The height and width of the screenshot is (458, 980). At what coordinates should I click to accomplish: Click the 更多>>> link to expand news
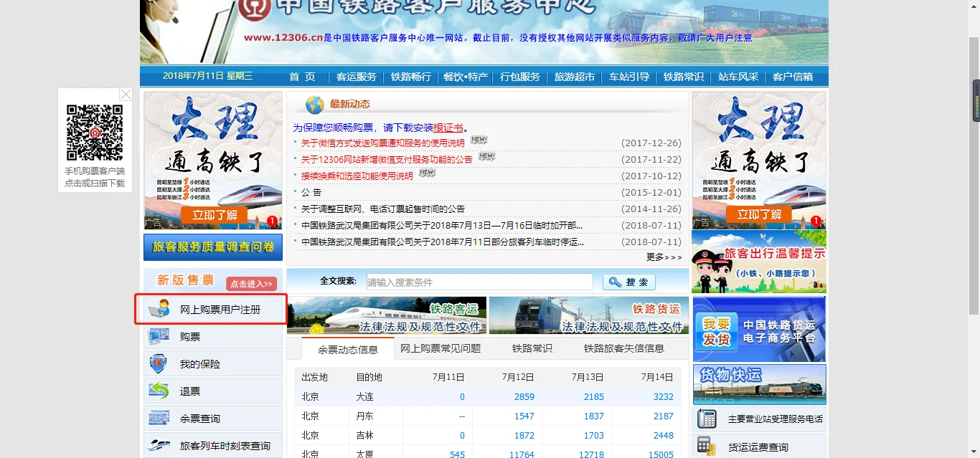pyautogui.click(x=664, y=257)
